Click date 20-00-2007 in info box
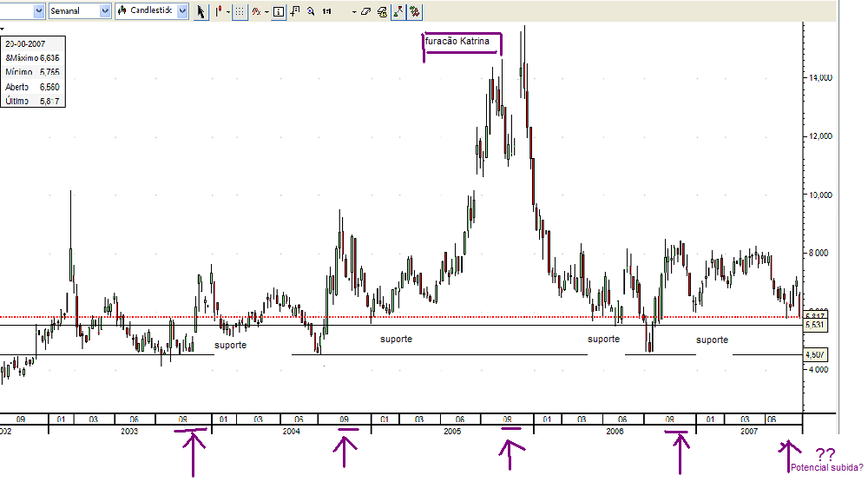The image size is (868, 482). point(25,43)
